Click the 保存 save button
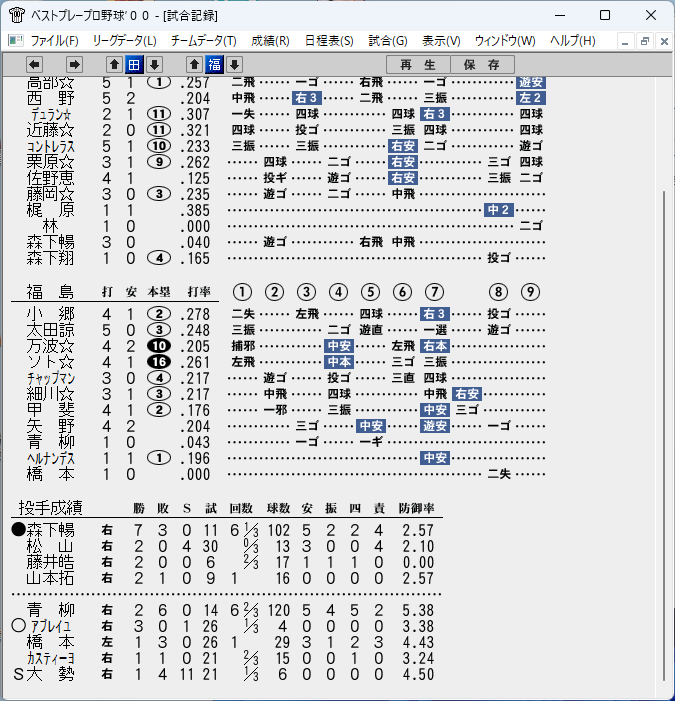 [x=482, y=65]
